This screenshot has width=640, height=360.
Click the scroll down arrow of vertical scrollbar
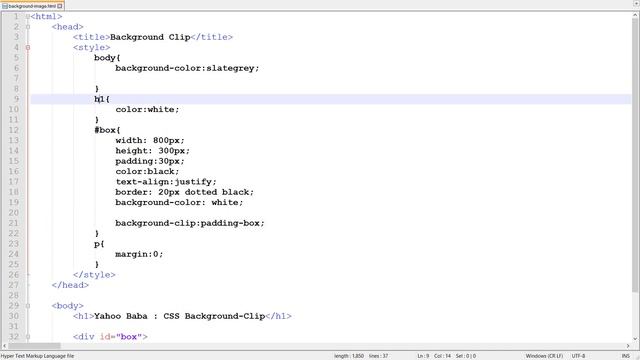click(x=635, y=339)
